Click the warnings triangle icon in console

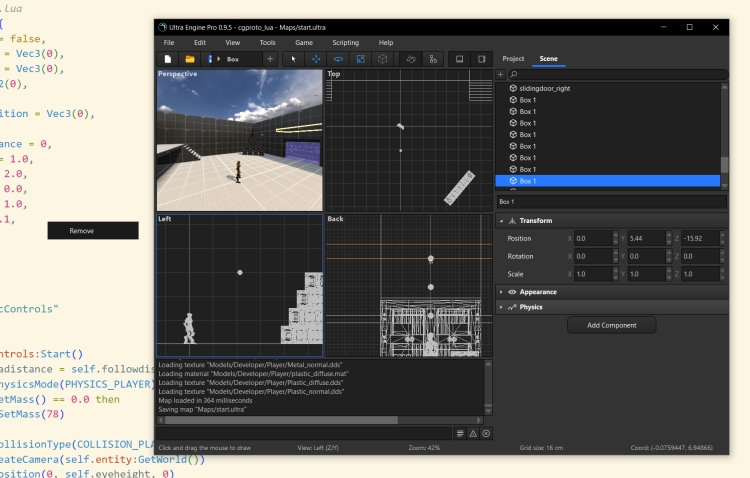coord(473,433)
